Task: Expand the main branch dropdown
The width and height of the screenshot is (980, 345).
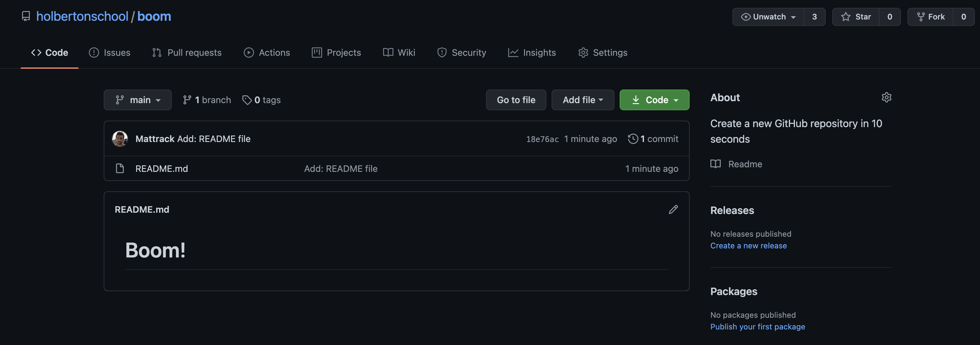Action: pyautogui.click(x=137, y=100)
